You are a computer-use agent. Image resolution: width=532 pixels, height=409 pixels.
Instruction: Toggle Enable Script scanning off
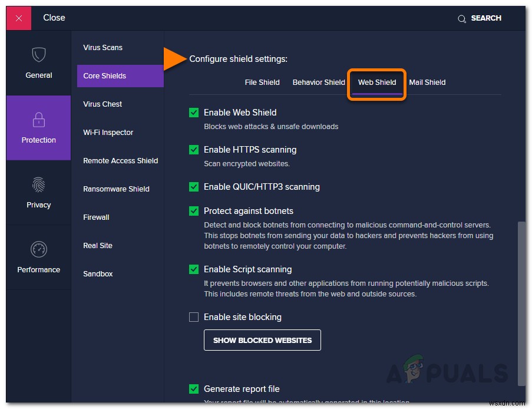(194, 269)
